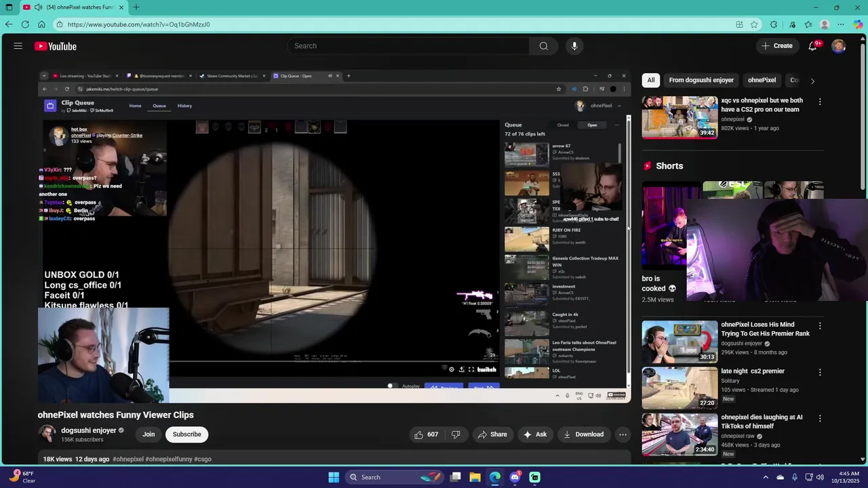This screenshot has width=868, height=488.
Task: Add this page to favorites star
Action: click(x=754, y=24)
